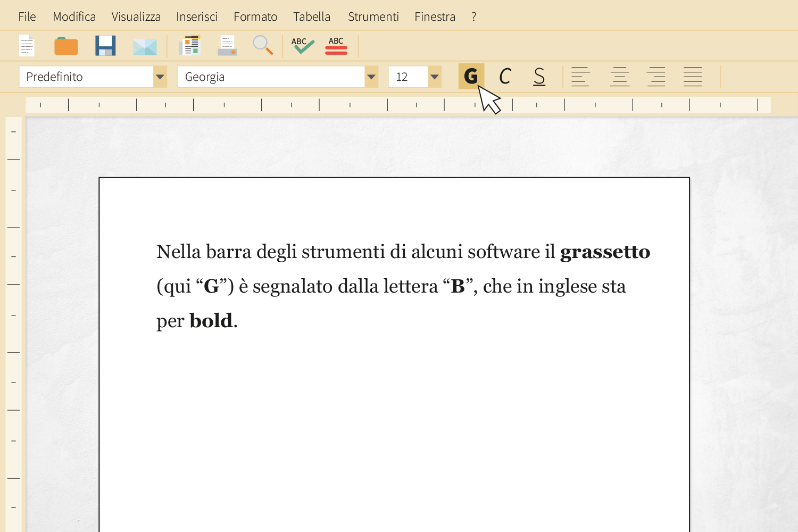Open a file with the folder icon
Viewport: 798px width, 532px height.
[66, 46]
